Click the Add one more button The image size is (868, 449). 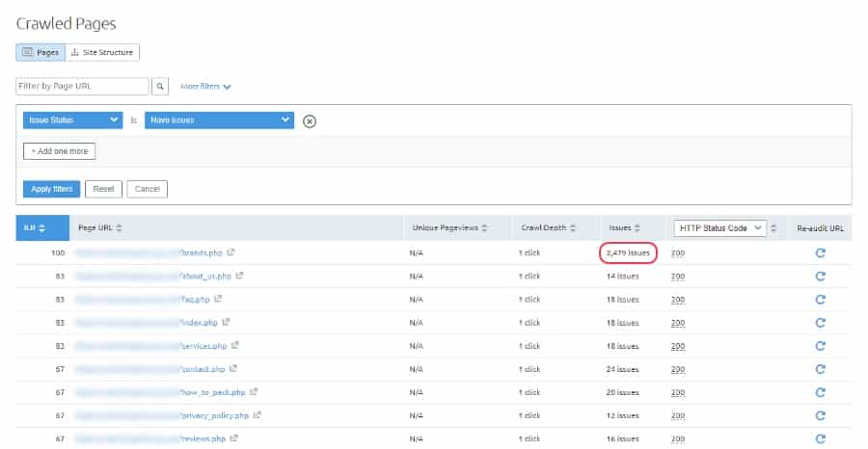[x=59, y=151]
